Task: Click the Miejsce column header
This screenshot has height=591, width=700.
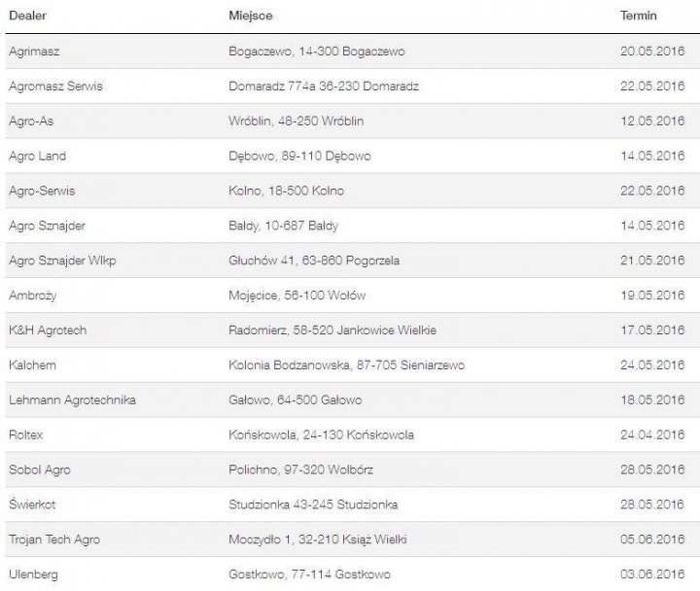Action: 249,17
